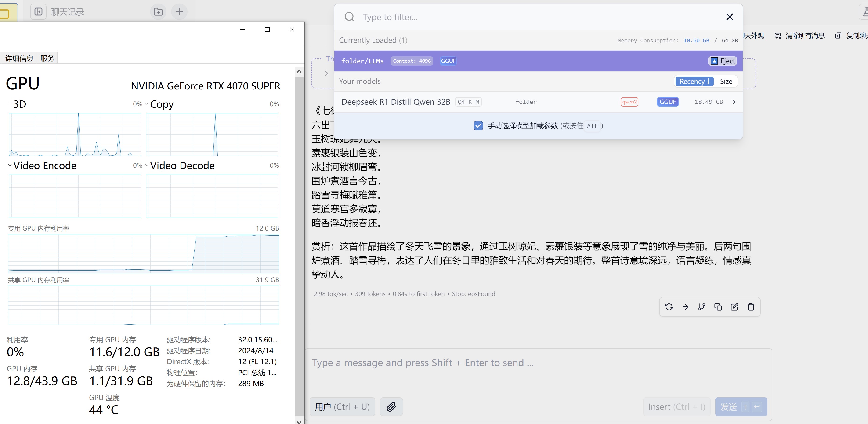Click Task Manager scrollbar up arrow
Viewport: 868px width, 424px height.
(x=299, y=71)
